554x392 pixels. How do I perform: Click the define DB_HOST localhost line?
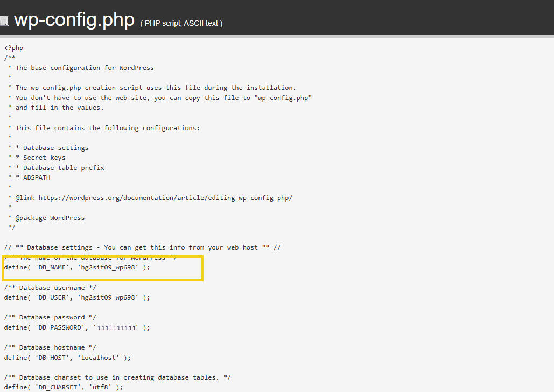coord(67,358)
